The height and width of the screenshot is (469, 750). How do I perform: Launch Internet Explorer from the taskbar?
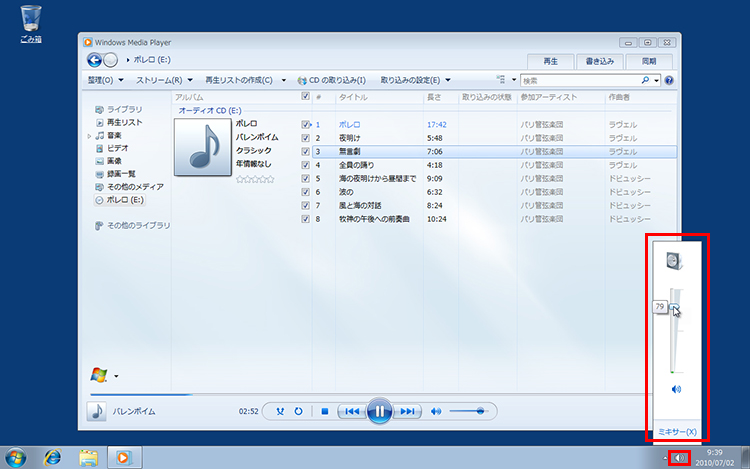(52, 458)
